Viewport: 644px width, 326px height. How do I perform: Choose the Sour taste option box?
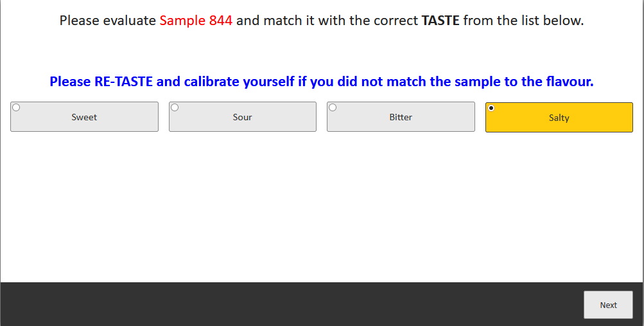243,117
